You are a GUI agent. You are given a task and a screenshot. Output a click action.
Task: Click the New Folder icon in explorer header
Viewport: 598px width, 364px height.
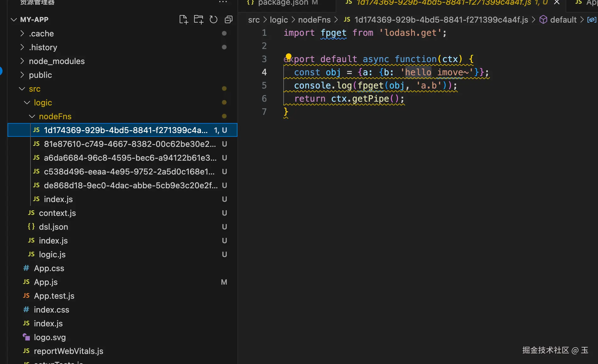(198, 19)
